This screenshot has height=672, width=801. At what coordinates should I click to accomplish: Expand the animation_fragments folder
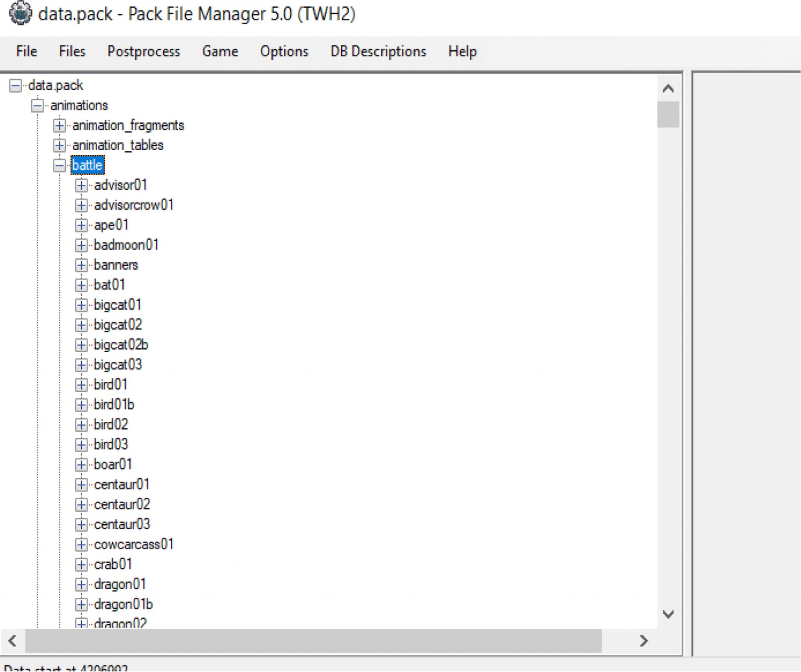[59, 125]
